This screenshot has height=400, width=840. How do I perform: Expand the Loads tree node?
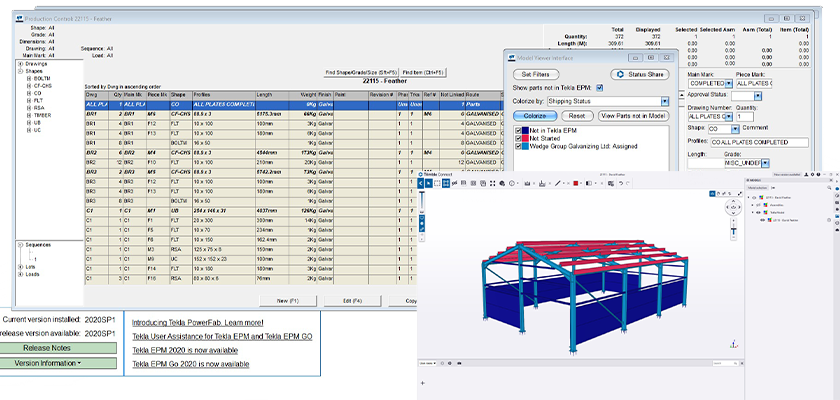tap(20, 274)
